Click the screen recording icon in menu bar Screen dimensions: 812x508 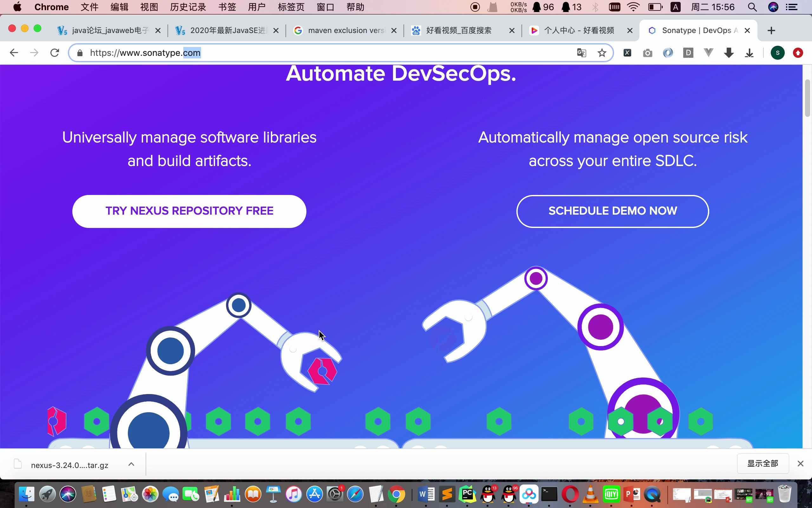click(x=475, y=7)
